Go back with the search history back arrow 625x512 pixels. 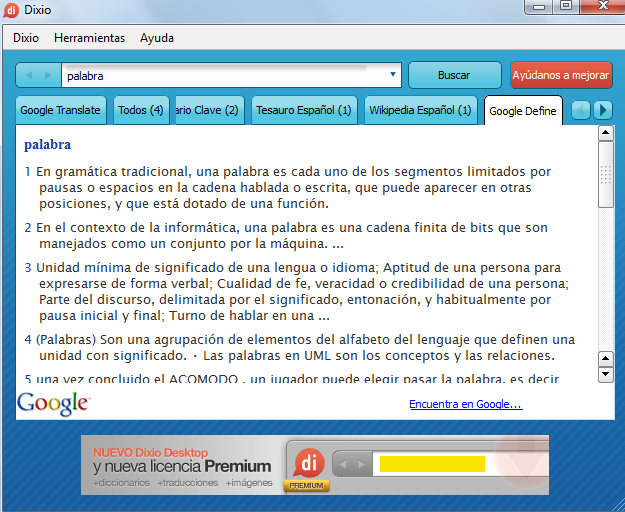click(x=29, y=75)
